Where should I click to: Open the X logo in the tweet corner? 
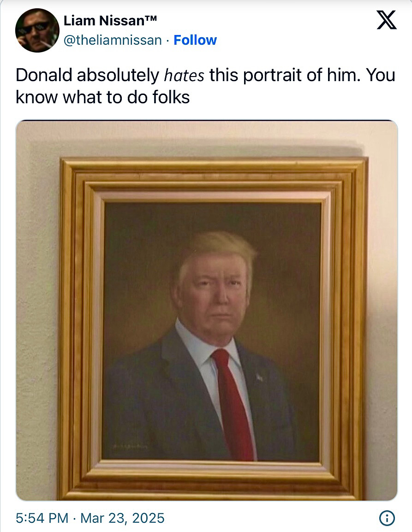(x=387, y=20)
